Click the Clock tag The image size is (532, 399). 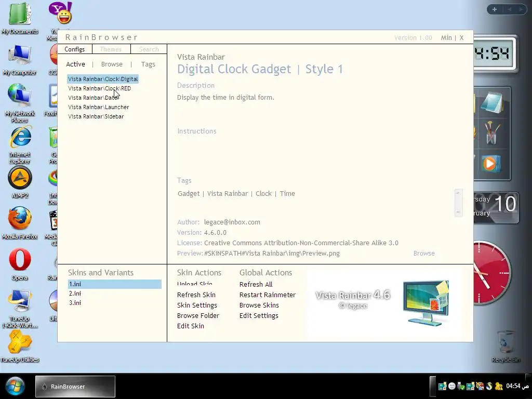pyautogui.click(x=263, y=194)
